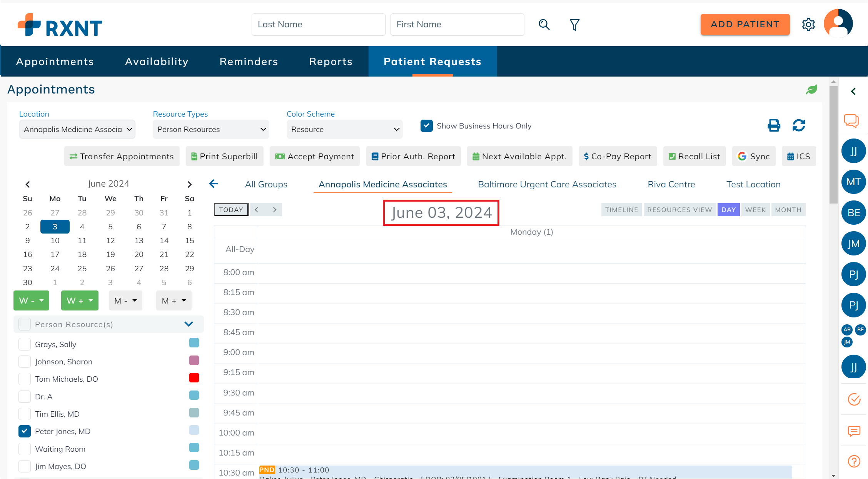Click the light blue swatch for Peter Jones
868x479 pixels.
point(194,430)
